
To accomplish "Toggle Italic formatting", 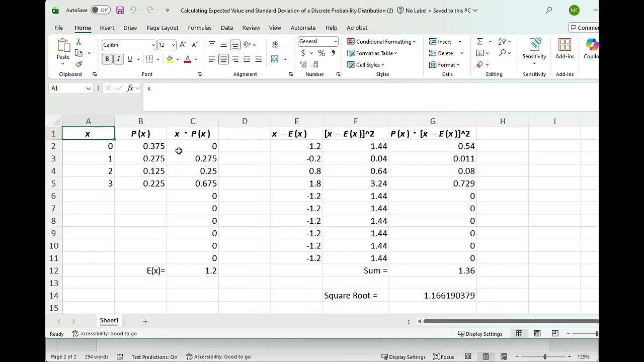I will coord(118,59).
